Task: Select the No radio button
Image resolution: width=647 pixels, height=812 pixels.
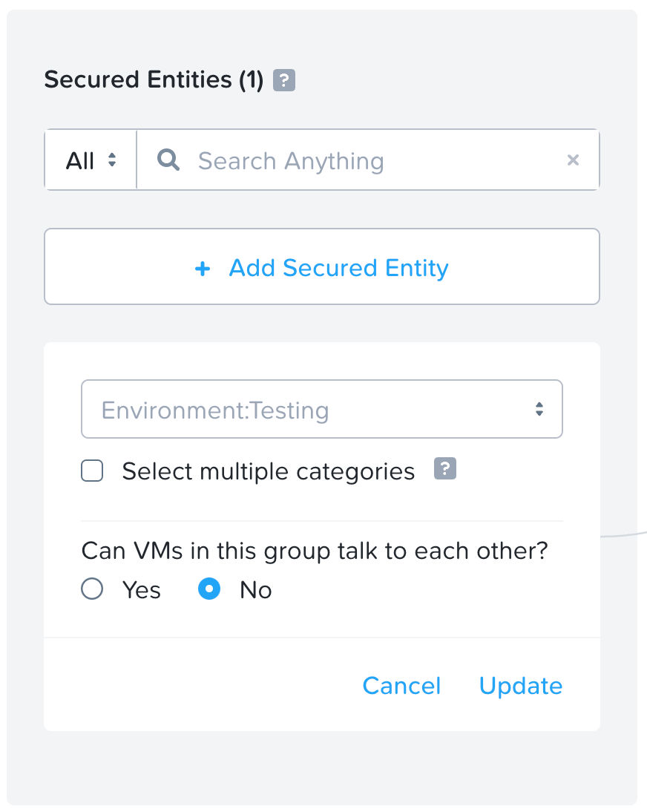Action: tap(209, 589)
